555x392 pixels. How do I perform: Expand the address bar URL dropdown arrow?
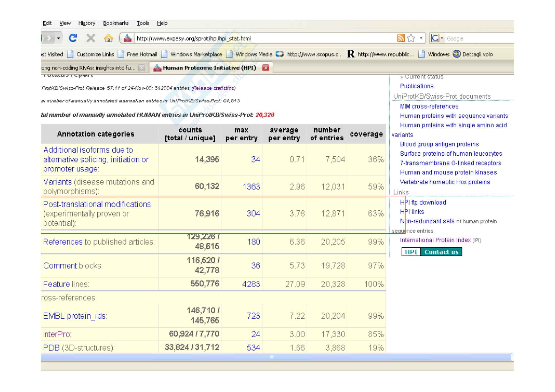(421, 38)
